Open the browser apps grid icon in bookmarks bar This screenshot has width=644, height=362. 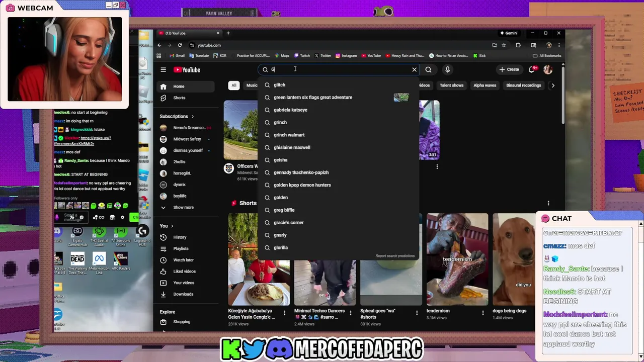pyautogui.click(x=159, y=56)
